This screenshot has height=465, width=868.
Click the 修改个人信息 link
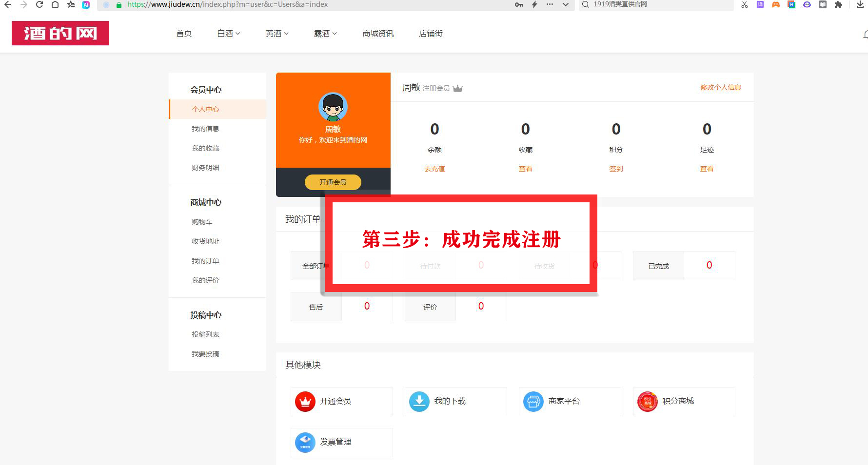[721, 87]
